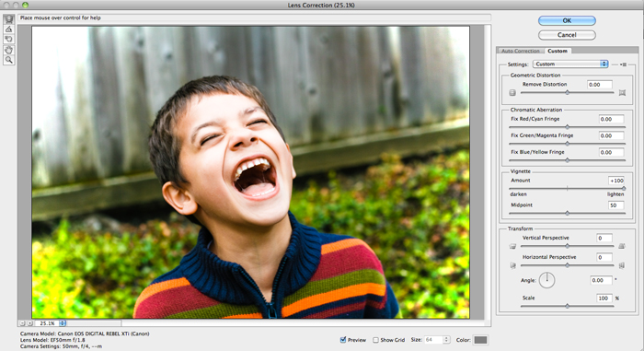644x351 pixels.
Task: Click the Cancel button
Action: [567, 35]
